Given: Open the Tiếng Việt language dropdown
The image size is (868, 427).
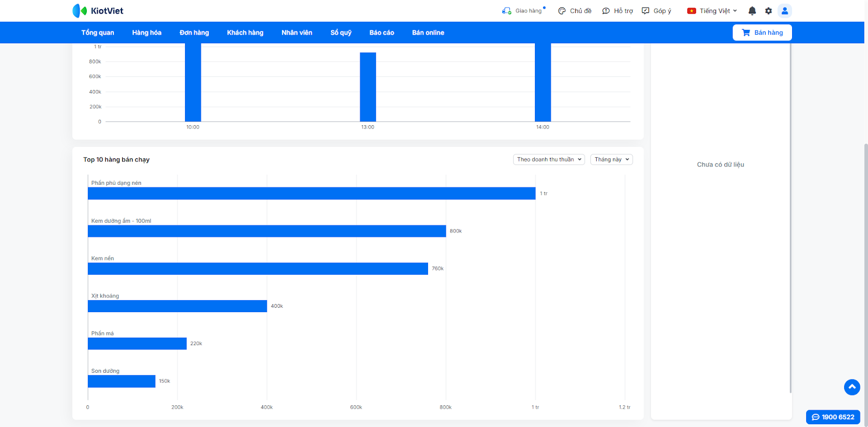Looking at the screenshot, I should pos(712,11).
